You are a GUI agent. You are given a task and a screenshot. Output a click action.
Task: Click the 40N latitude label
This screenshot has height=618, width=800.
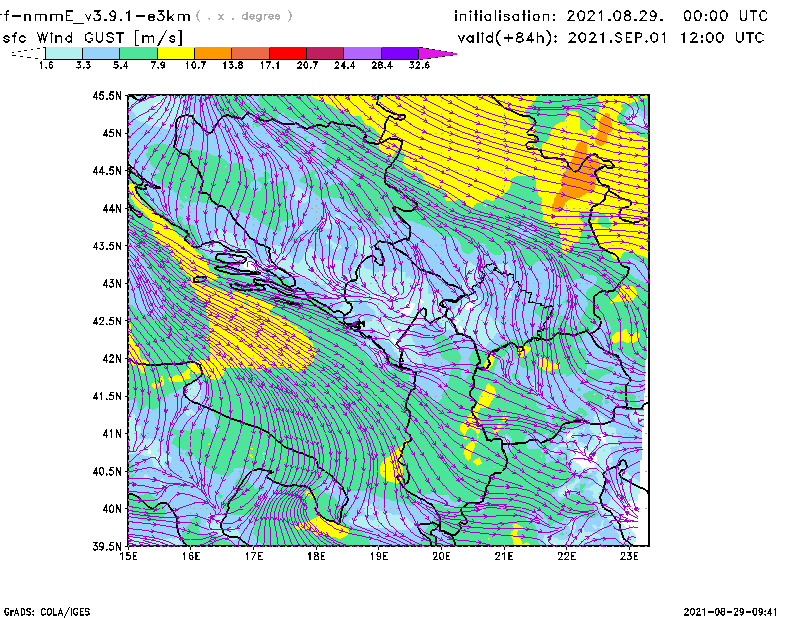click(112, 509)
